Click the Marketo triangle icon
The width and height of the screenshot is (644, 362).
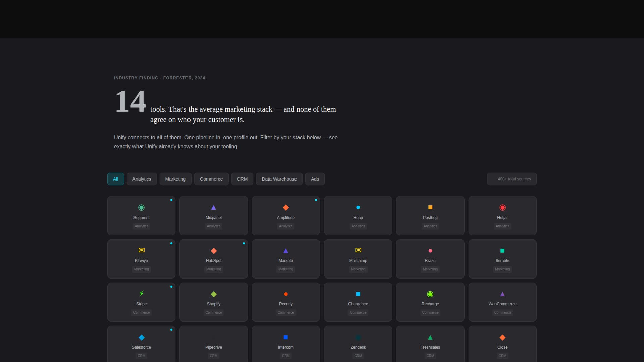click(286, 251)
